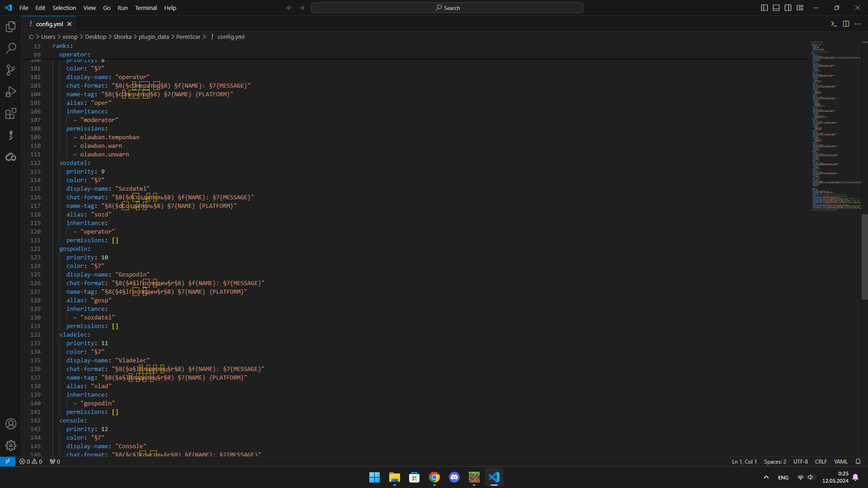Open the Explorer view in activity bar

pyautogui.click(x=11, y=27)
